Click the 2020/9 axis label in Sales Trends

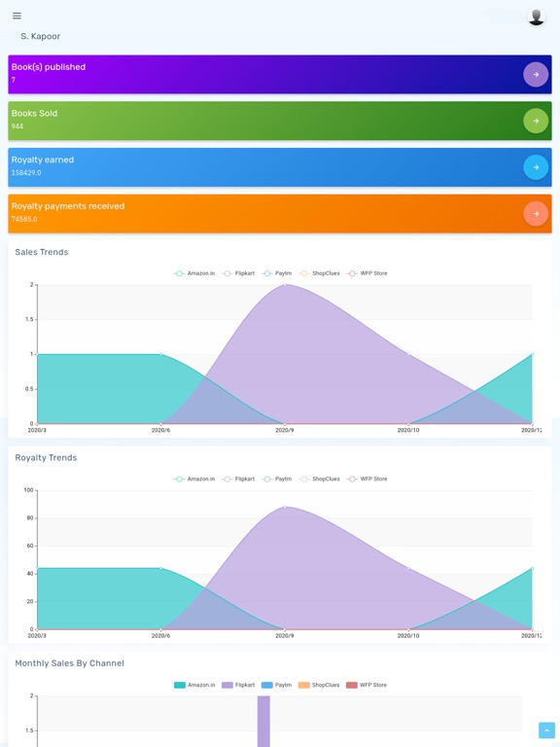coord(285,430)
